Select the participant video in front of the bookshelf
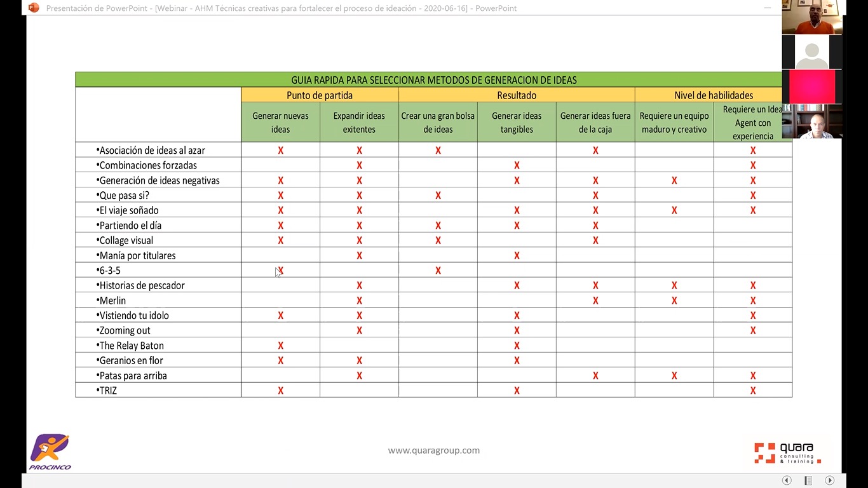 tap(812, 121)
